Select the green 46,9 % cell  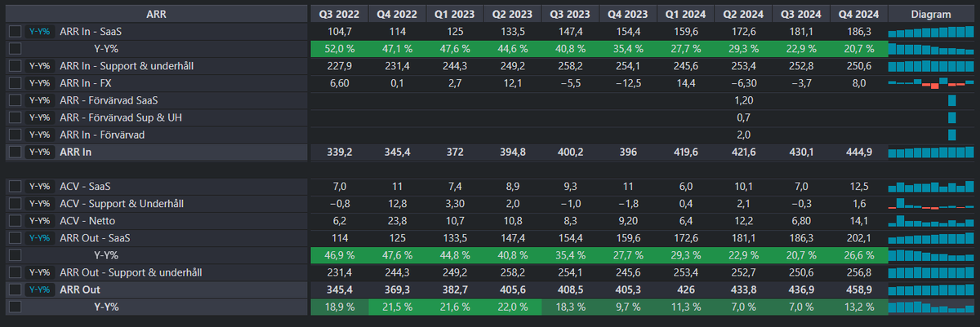click(x=339, y=254)
